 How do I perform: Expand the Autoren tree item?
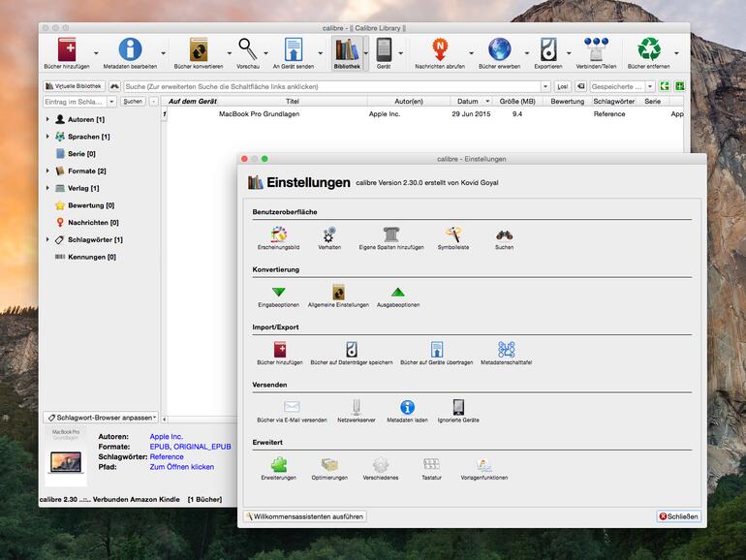pos(47,119)
